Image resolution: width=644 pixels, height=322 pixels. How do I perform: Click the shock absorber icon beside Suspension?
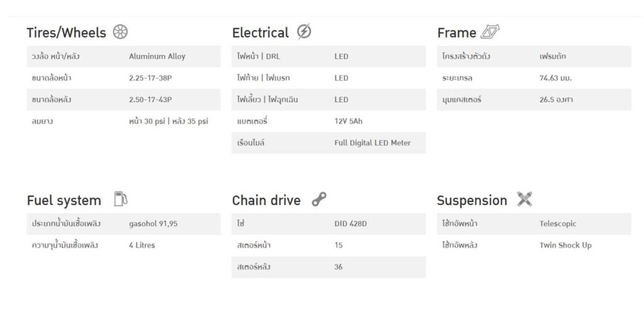click(x=525, y=199)
